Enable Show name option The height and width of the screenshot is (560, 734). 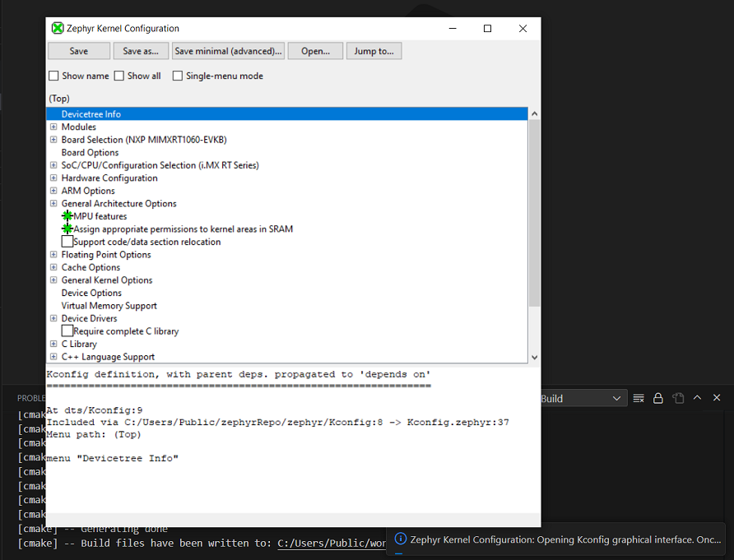coord(53,76)
